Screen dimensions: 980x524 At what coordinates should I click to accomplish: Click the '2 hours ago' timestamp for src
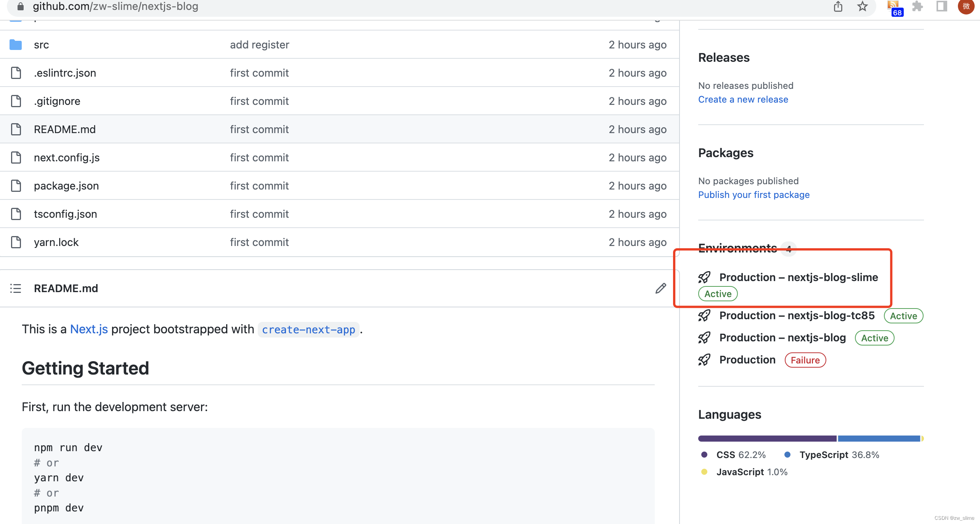638,45
